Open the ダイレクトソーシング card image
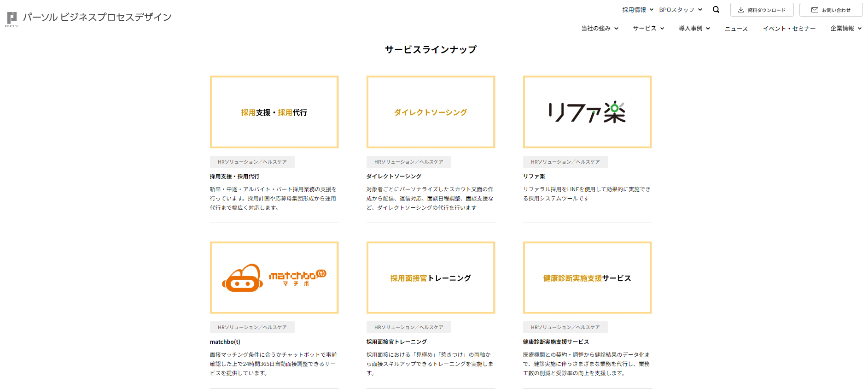Viewport: 868px width, 389px height. pyautogui.click(x=431, y=112)
